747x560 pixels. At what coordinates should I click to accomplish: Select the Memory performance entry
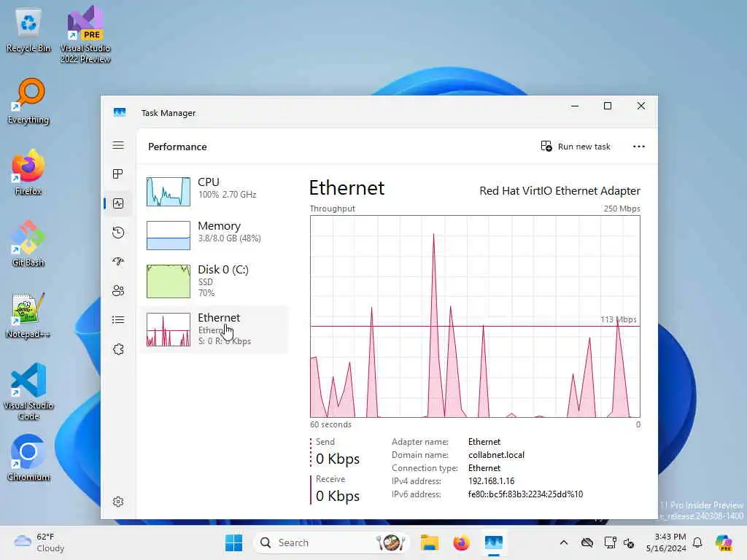click(x=215, y=235)
